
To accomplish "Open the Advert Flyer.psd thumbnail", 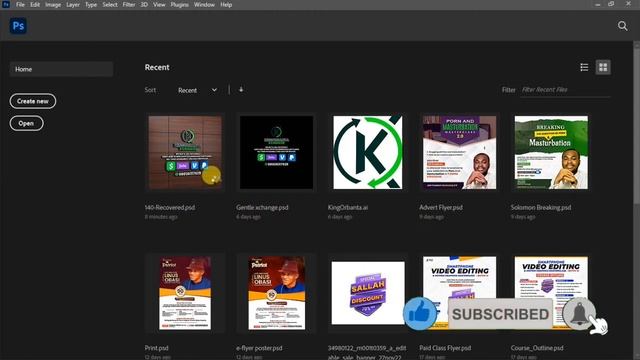I will click(460, 152).
